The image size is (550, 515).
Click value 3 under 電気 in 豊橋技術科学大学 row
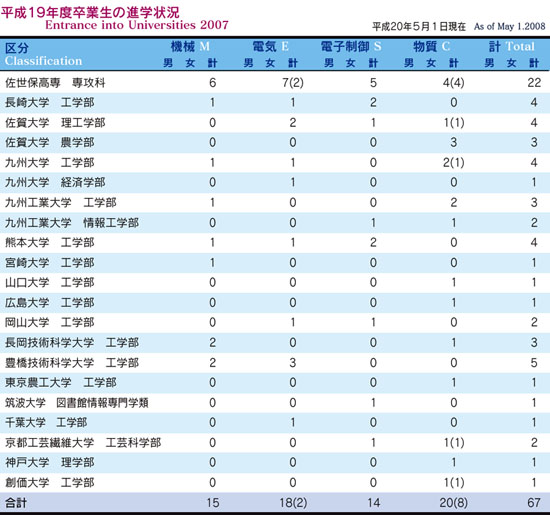coord(293,363)
